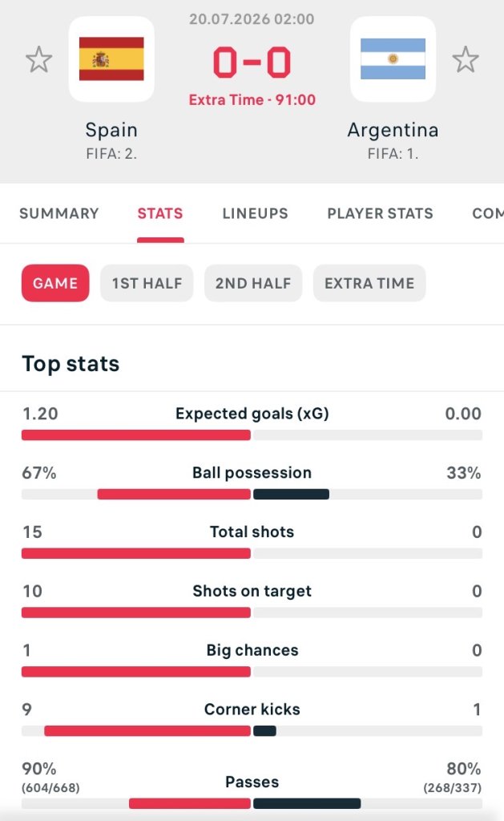Image resolution: width=504 pixels, height=821 pixels.
Task: Favorite Spain with the star icon
Action: click(x=39, y=59)
